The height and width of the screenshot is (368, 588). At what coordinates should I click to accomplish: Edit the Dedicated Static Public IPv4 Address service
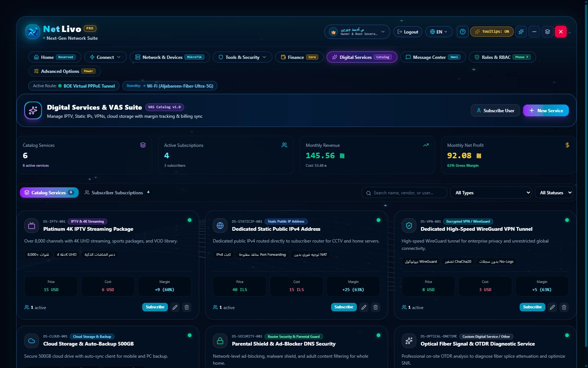coord(364,307)
